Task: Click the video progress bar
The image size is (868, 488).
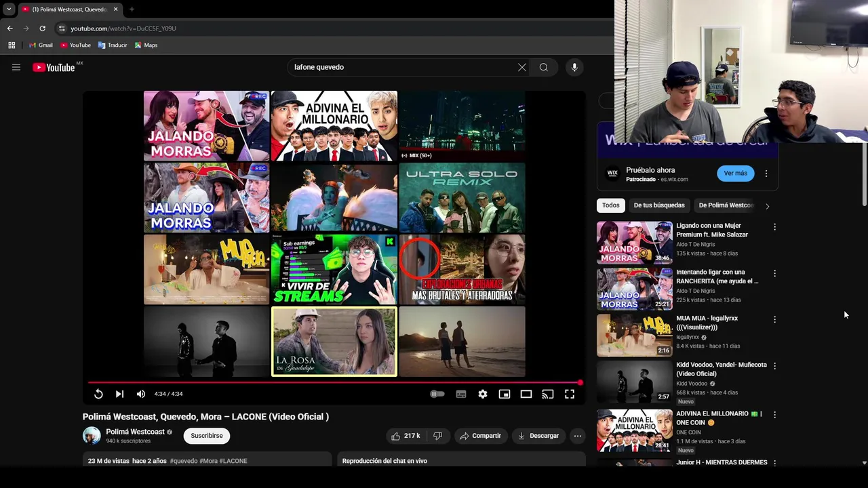Action: [x=334, y=382]
